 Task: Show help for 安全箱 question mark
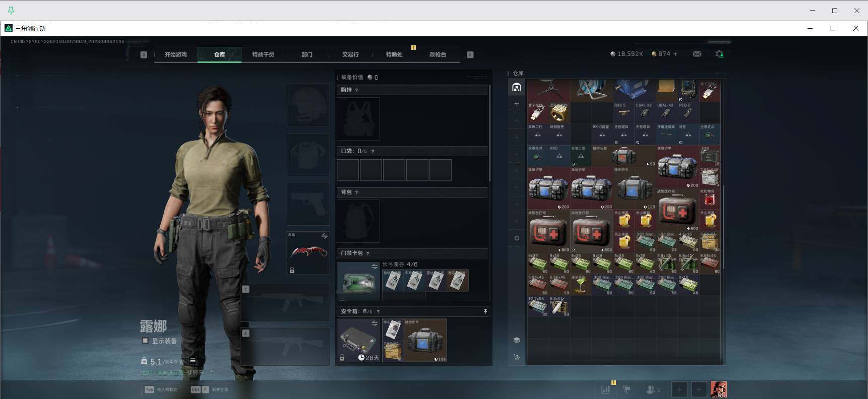pos(378,312)
